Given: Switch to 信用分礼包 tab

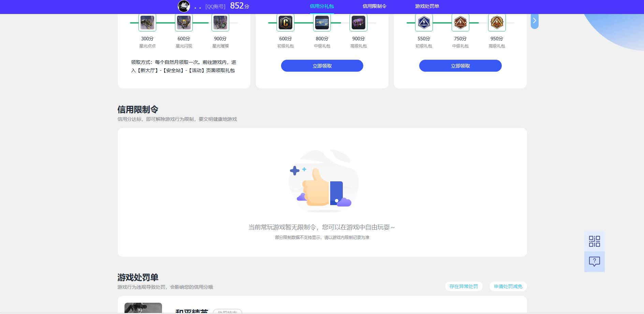Looking at the screenshot, I should [322, 6].
